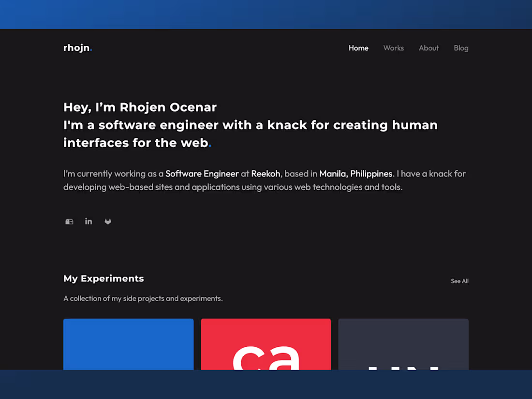Open 'See All' experiments link

(x=459, y=281)
